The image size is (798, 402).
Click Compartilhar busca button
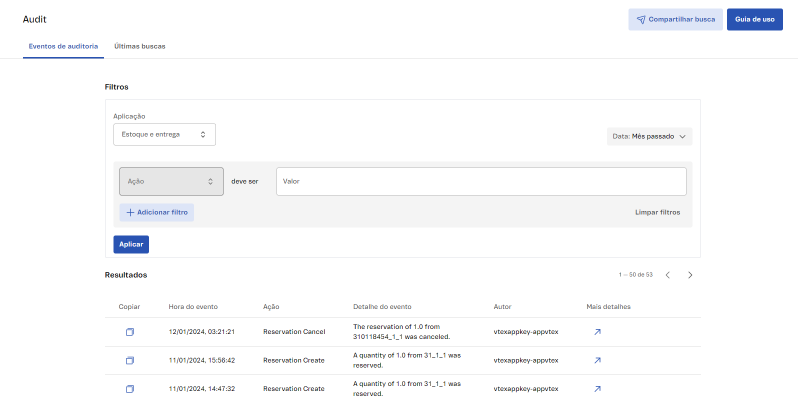pos(675,19)
